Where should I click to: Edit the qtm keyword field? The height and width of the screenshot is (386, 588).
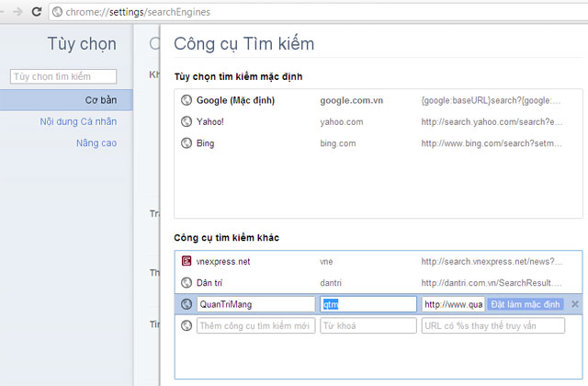click(x=368, y=304)
